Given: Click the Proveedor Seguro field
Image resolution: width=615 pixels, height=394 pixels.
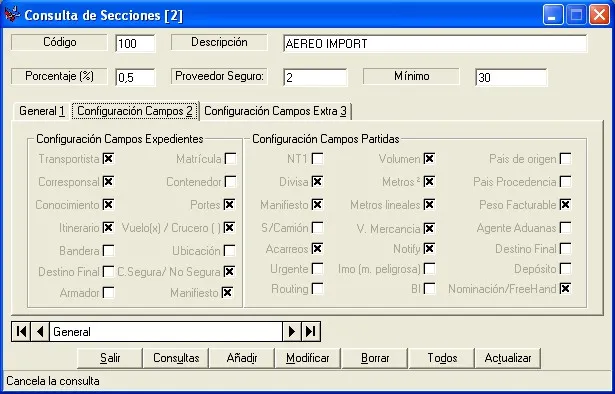Looking at the screenshot, I should point(315,77).
